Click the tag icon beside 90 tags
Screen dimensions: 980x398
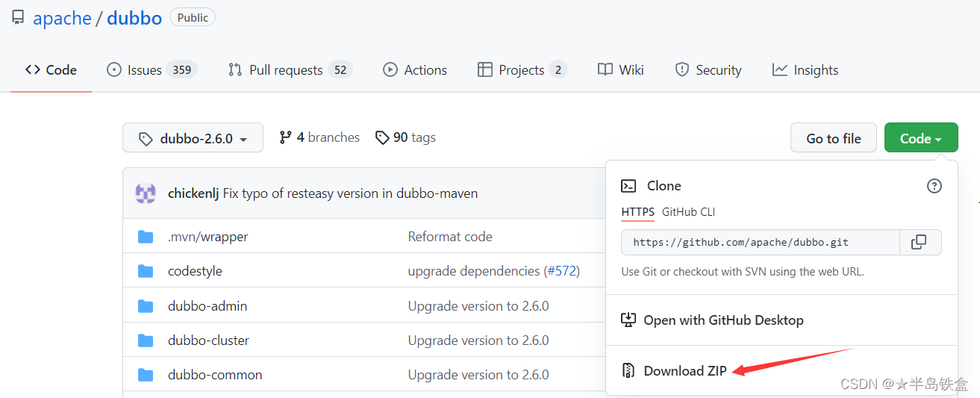pos(382,137)
